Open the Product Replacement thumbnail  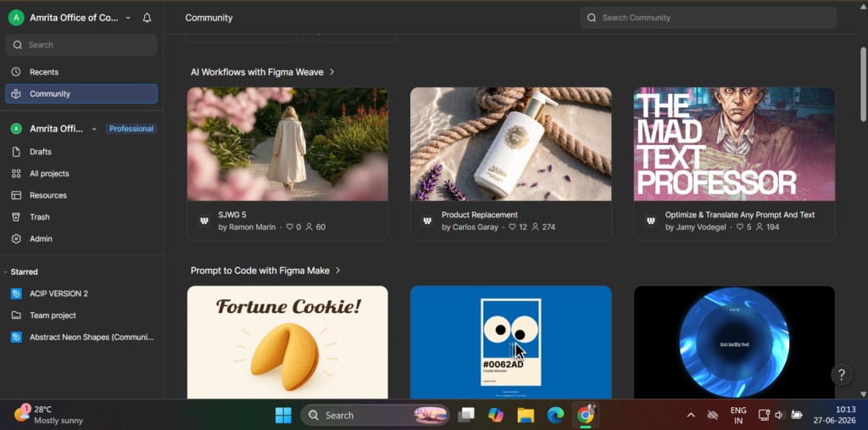point(510,144)
